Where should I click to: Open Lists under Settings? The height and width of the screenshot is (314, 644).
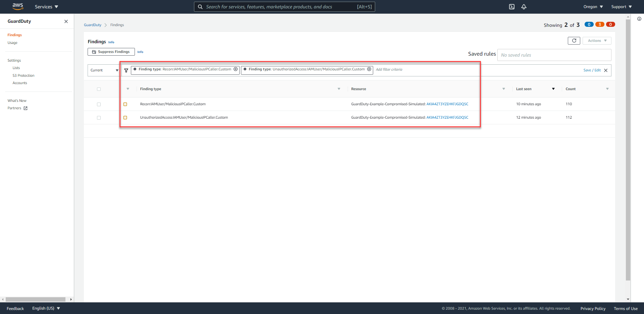(16, 68)
